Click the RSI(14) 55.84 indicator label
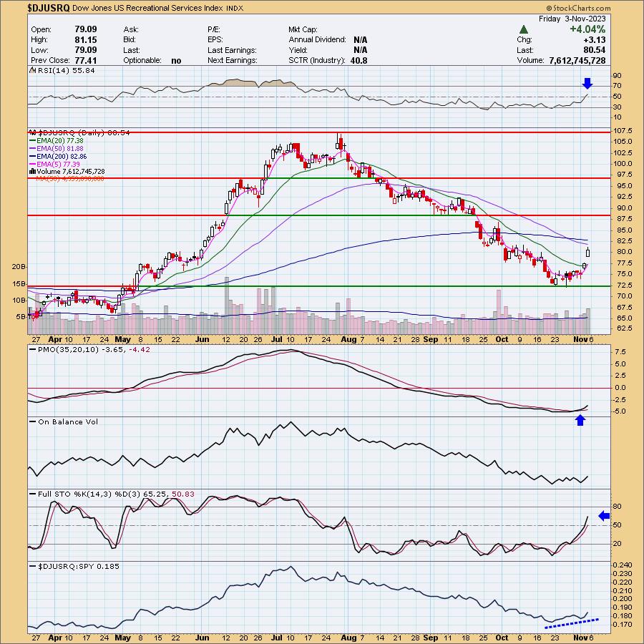The width and height of the screenshot is (644, 644). tap(66, 71)
